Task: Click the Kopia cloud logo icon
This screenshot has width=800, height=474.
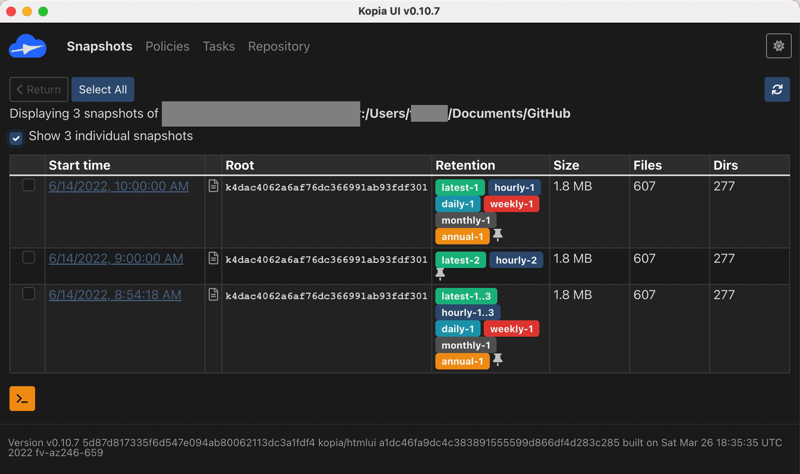Action: (x=28, y=46)
